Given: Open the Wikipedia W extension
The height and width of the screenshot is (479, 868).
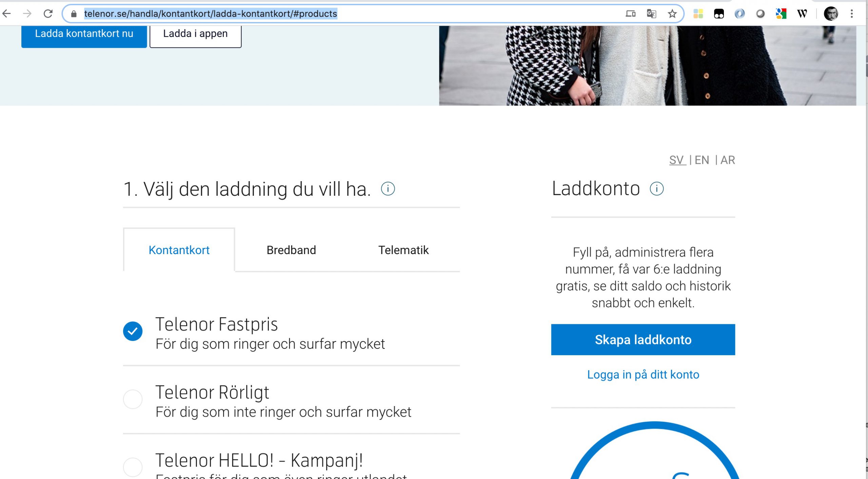Looking at the screenshot, I should click(802, 14).
